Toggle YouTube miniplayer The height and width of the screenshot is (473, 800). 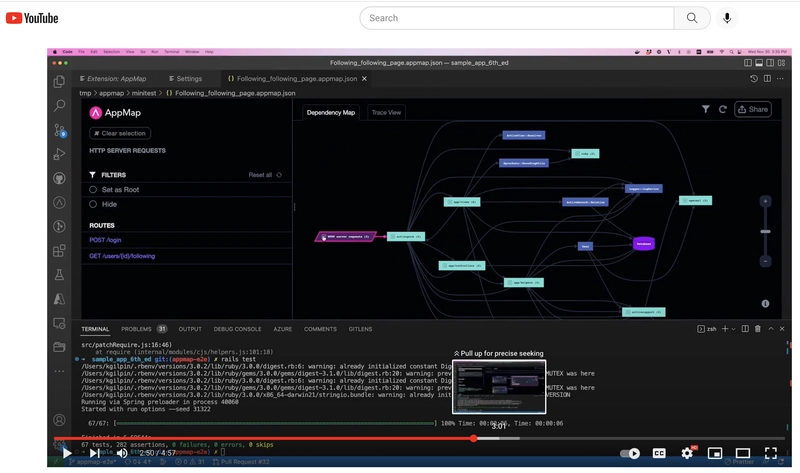(715, 453)
